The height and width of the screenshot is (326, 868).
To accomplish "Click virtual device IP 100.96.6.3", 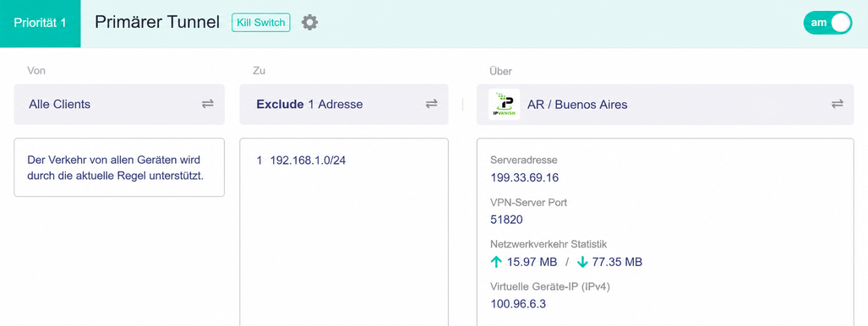I will pos(518,304).
